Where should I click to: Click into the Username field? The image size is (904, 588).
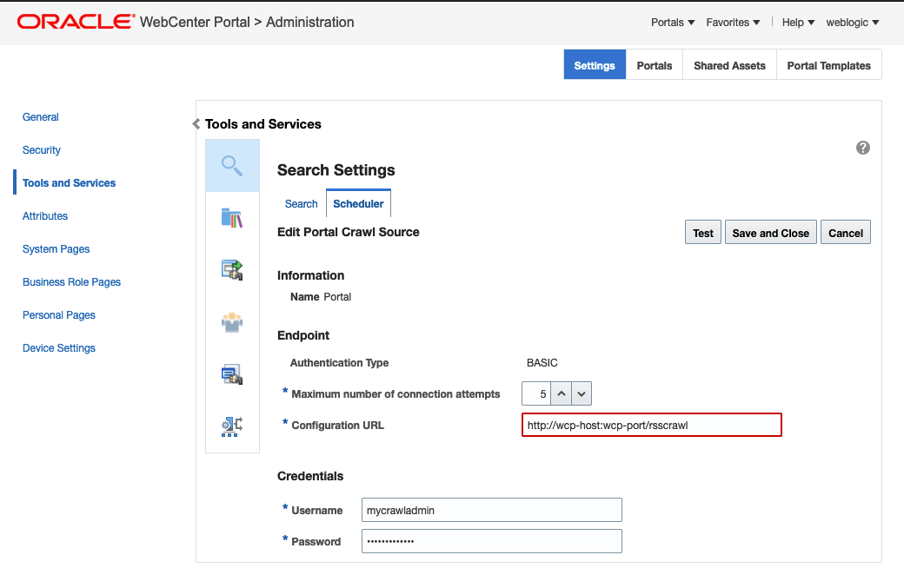[492, 510]
